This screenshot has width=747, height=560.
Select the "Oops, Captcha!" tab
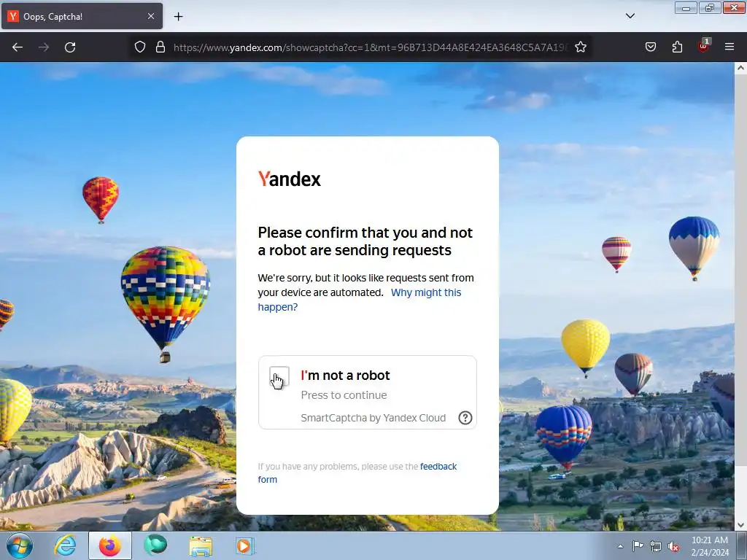82,16
